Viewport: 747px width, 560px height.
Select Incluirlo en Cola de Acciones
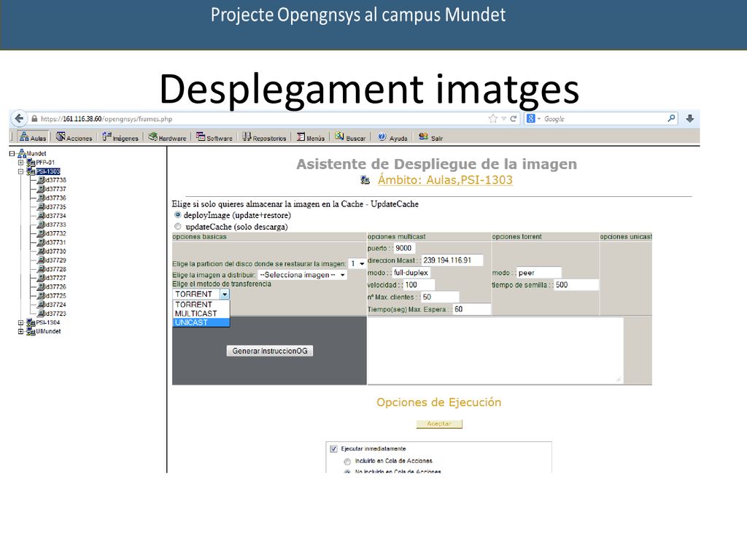(x=347, y=461)
